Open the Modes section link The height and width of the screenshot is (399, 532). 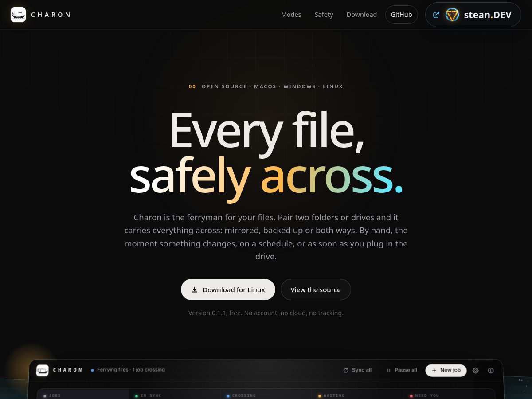pyautogui.click(x=291, y=15)
